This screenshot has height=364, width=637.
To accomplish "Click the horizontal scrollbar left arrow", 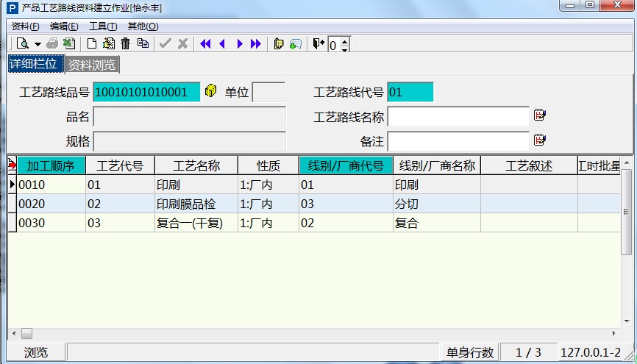I will click(14, 334).
